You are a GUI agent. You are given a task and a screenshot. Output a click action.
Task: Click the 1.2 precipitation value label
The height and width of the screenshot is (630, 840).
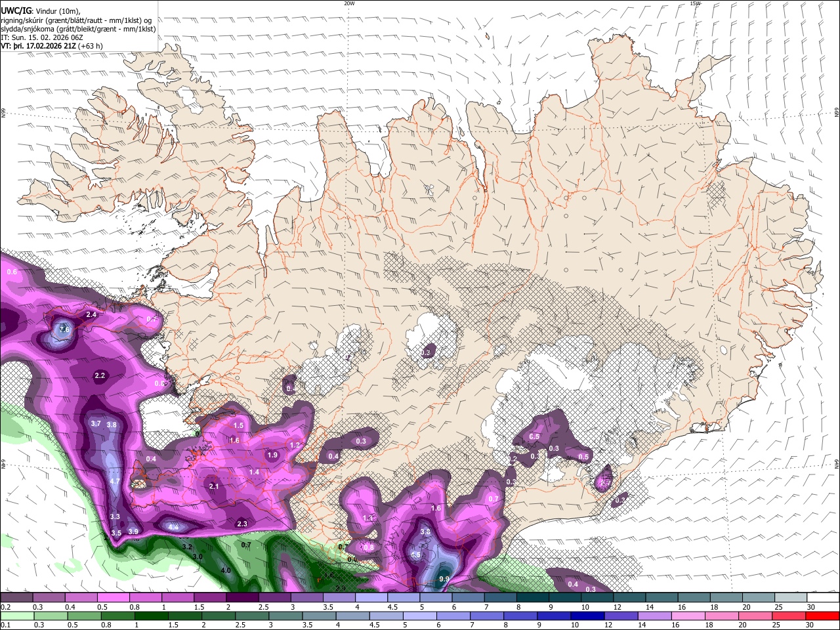click(295, 446)
